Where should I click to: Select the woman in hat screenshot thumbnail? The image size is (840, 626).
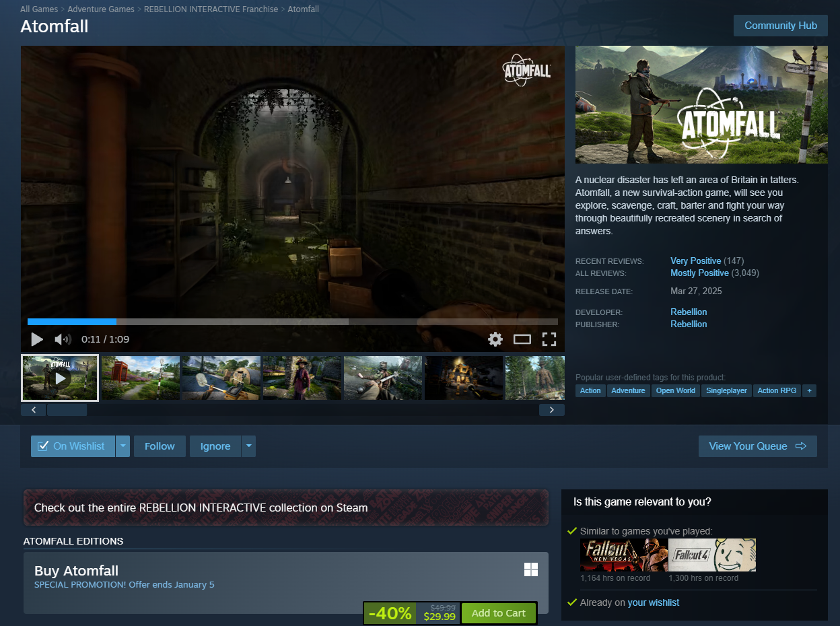pyautogui.click(x=302, y=378)
